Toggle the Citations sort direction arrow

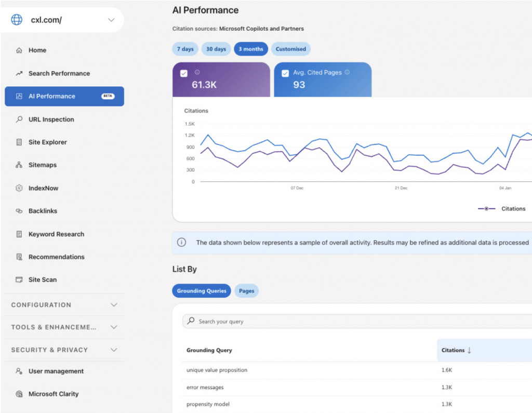469,350
